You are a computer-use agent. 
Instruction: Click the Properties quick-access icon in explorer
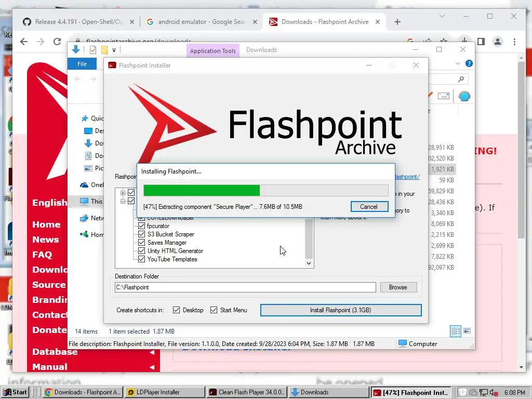(92, 50)
